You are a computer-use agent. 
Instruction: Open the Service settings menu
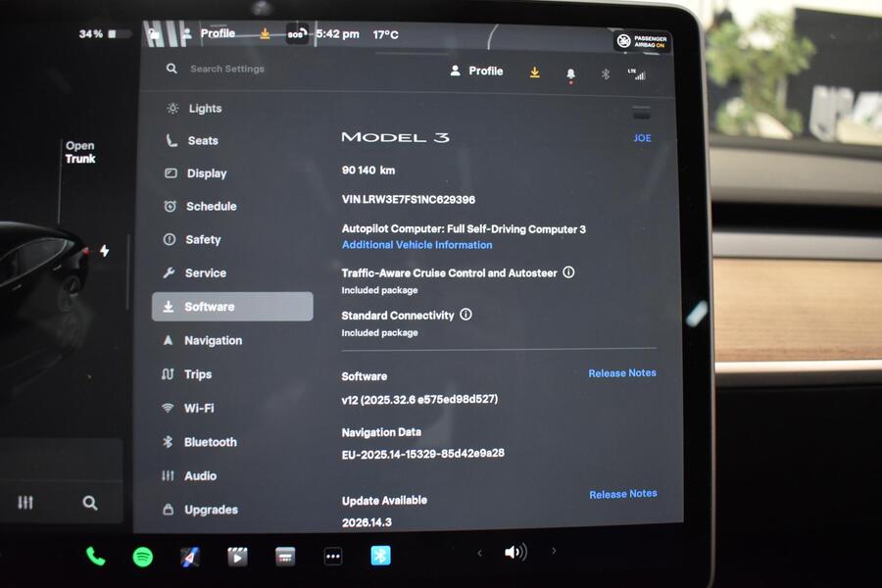tap(195, 272)
